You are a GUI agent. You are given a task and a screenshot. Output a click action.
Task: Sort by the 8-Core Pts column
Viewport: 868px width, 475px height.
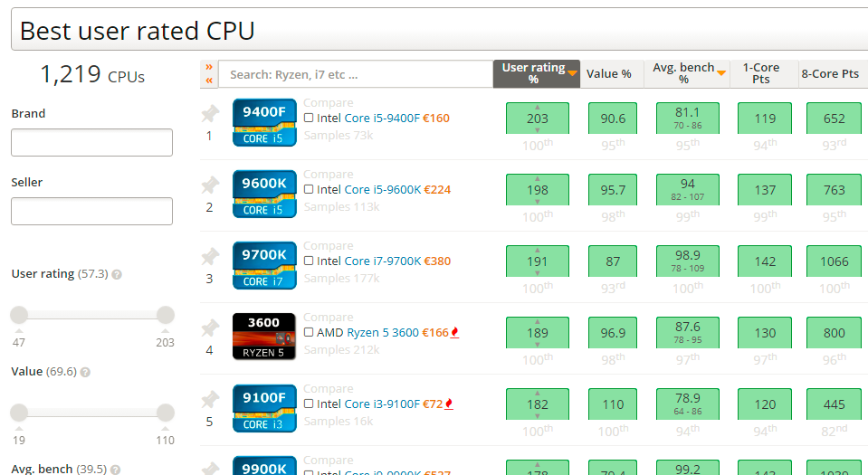833,73
